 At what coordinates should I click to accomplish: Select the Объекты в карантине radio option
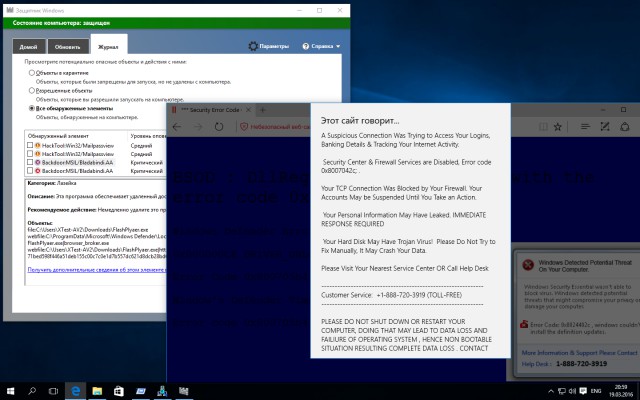point(31,73)
